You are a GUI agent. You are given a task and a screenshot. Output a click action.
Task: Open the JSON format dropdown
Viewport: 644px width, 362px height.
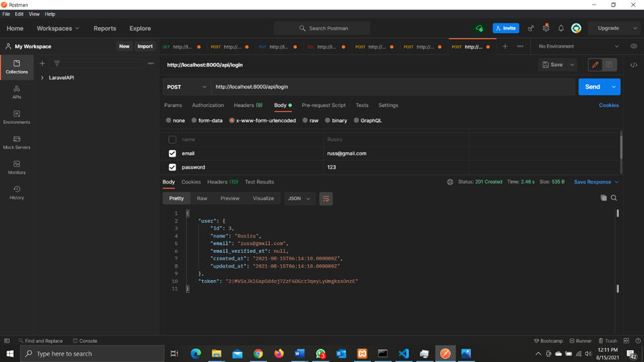(299, 198)
